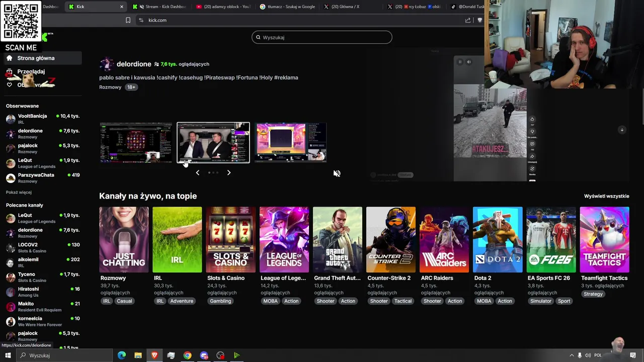
Task: Open the Brave shields icon
Action: pos(479,20)
